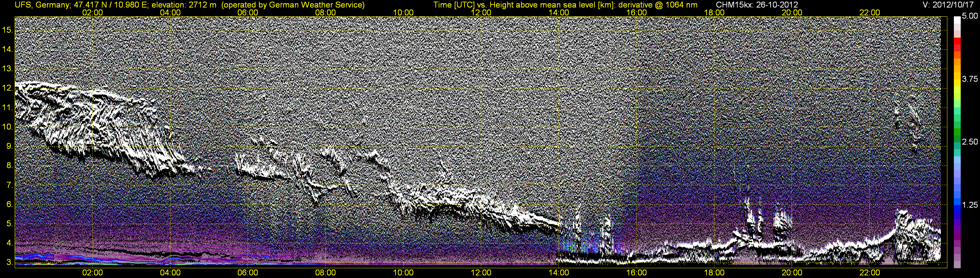The width and height of the screenshot is (980, 278).
Task: Click the "3.75" colorbar scale value
Action: 970,79
